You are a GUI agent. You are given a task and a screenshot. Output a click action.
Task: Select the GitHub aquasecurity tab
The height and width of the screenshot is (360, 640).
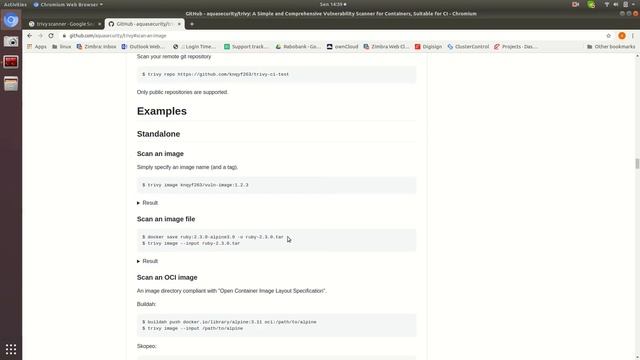[143, 24]
